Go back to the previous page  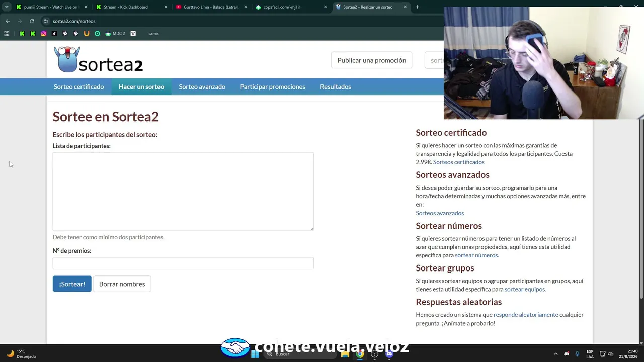(8, 21)
